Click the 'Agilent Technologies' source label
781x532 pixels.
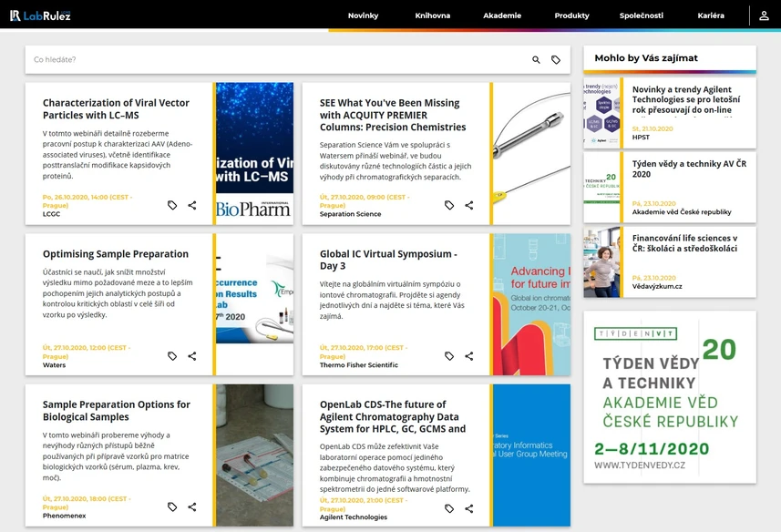[354, 517]
